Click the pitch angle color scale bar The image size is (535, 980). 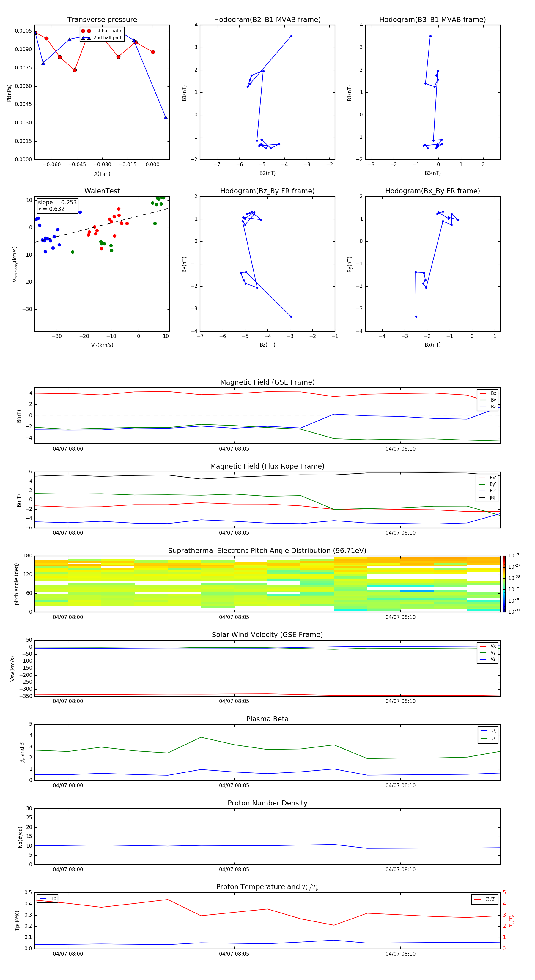tap(504, 584)
